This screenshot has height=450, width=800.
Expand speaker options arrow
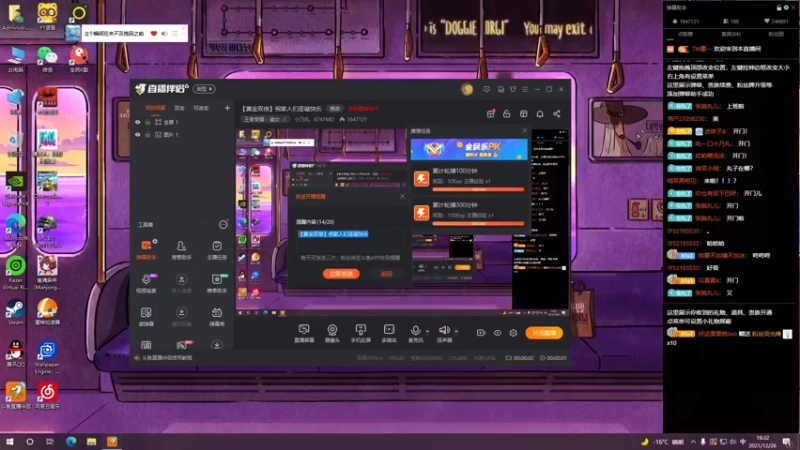coord(456,331)
